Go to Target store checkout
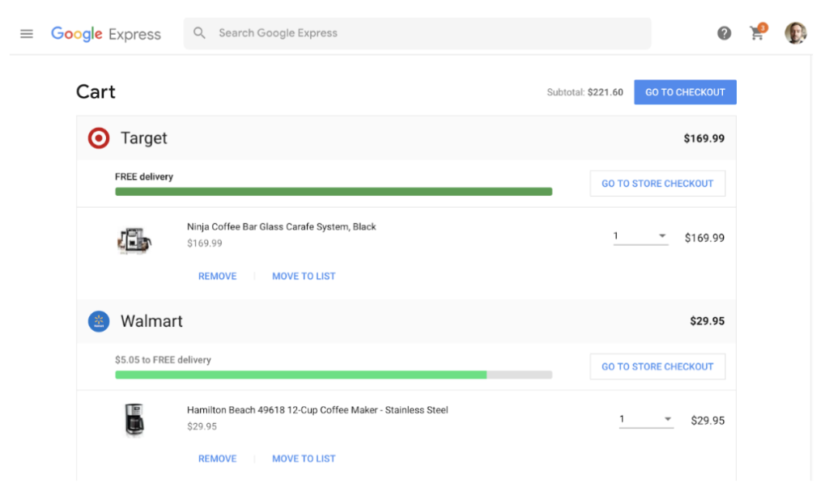829x504 pixels. pos(657,184)
